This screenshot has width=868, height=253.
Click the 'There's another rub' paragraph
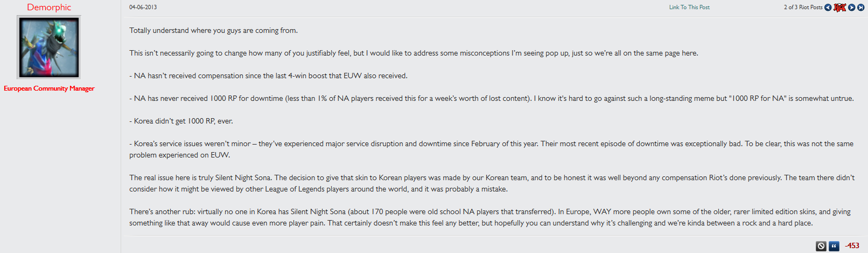pos(490,217)
